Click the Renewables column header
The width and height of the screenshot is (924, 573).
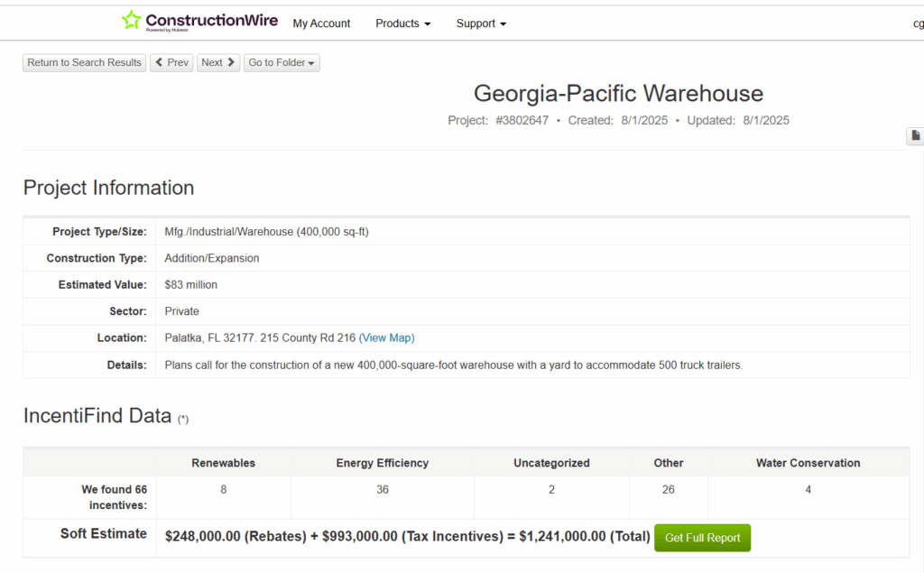pyautogui.click(x=224, y=463)
